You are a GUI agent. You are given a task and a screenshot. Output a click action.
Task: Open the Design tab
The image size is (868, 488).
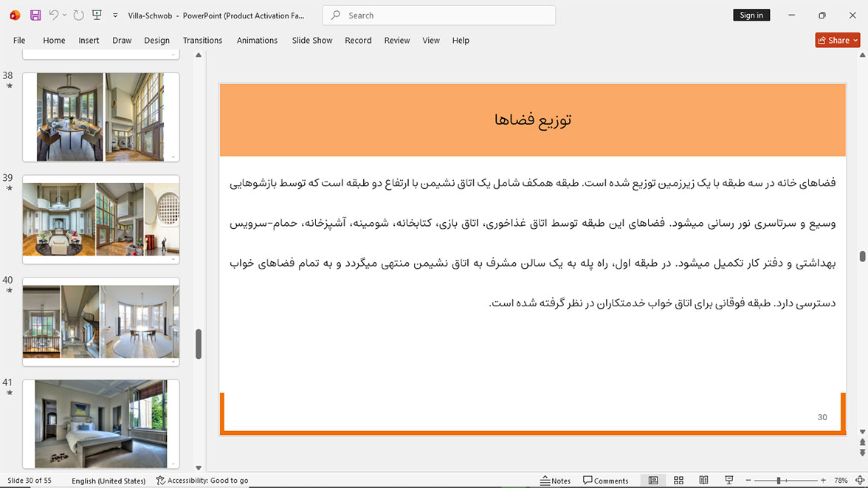[x=156, y=41]
